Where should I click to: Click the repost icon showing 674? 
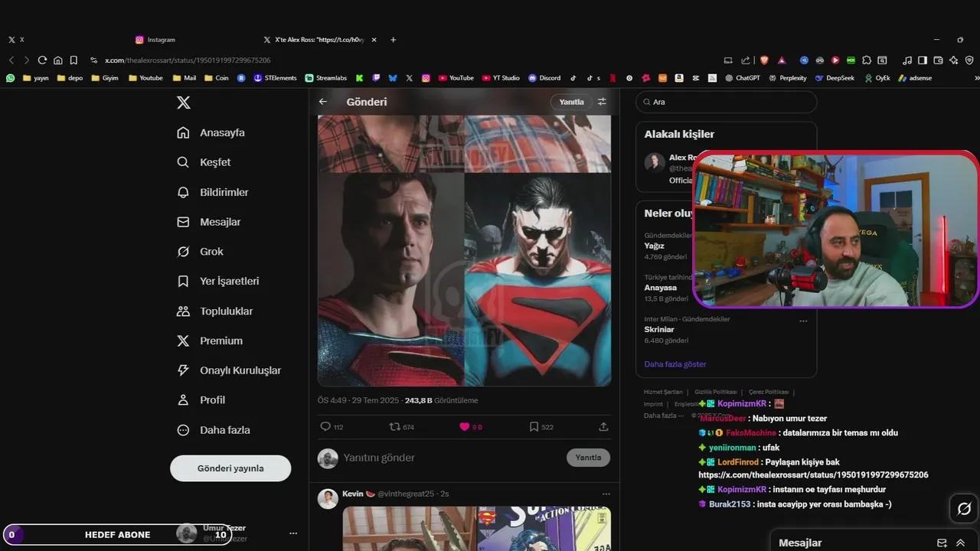pos(394,427)
